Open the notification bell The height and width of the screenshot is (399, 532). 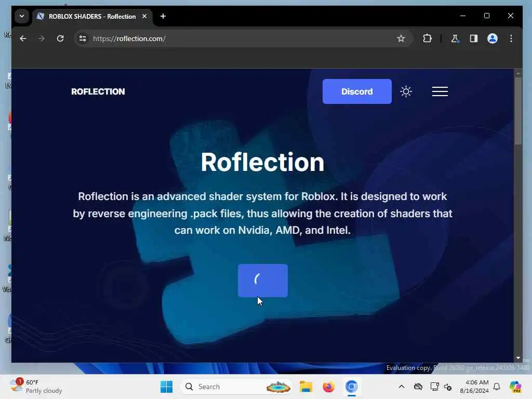(x=497, y=387)
